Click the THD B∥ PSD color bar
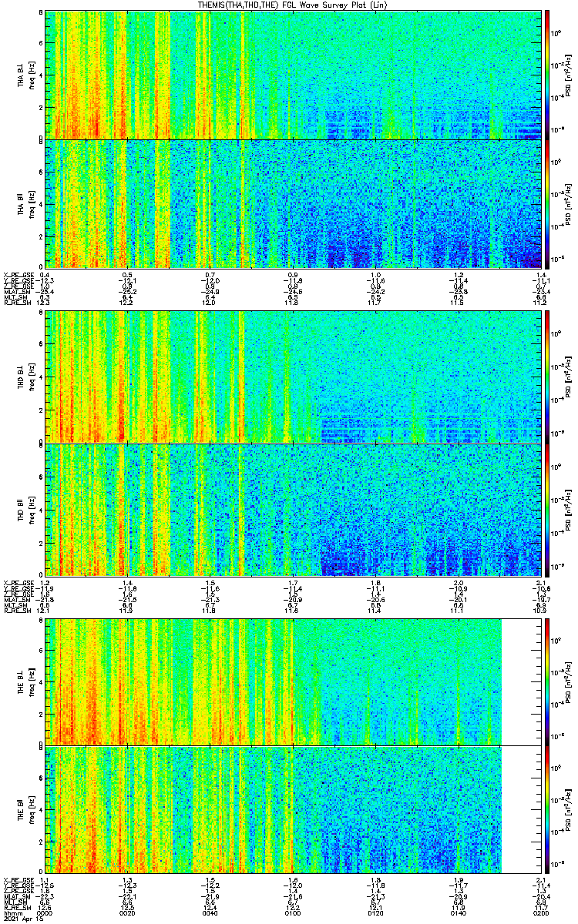 coord(547,509)
